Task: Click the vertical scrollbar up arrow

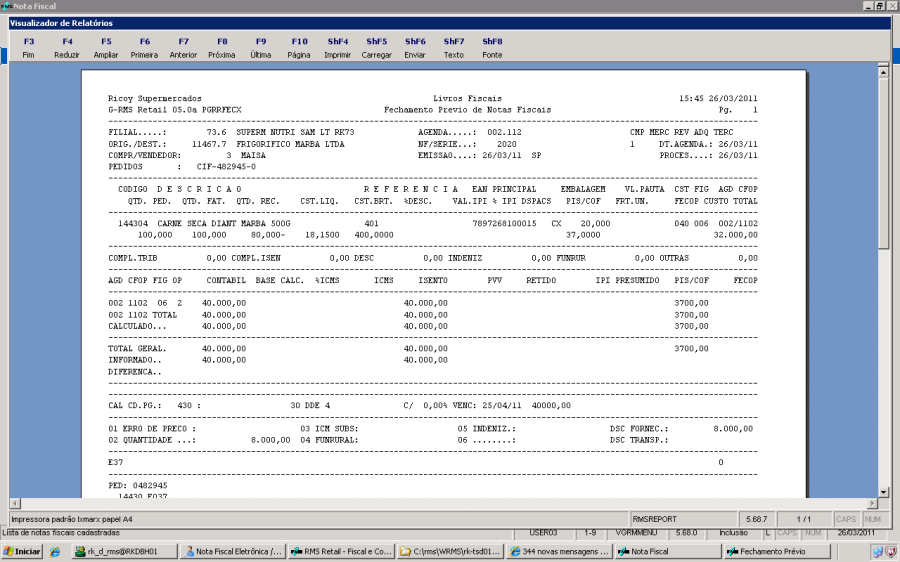Action: click(x=883, y=72)
